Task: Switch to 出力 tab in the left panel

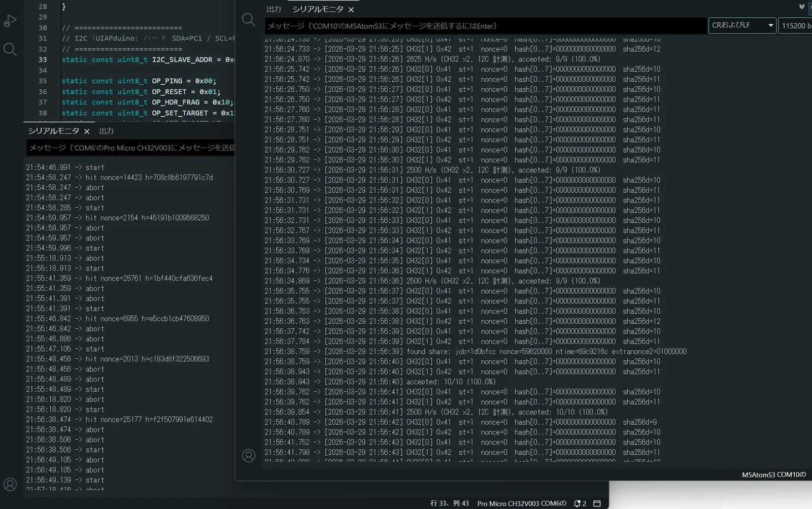Action: tap(106, 131)
